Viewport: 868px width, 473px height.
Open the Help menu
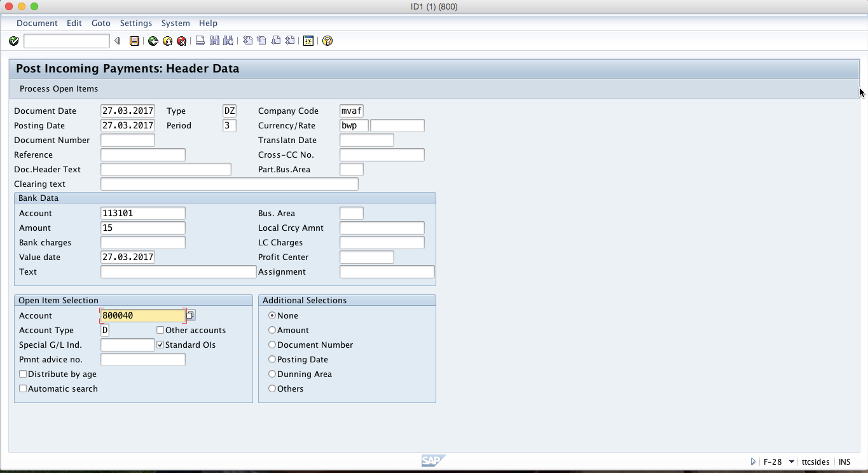[208, 23]
